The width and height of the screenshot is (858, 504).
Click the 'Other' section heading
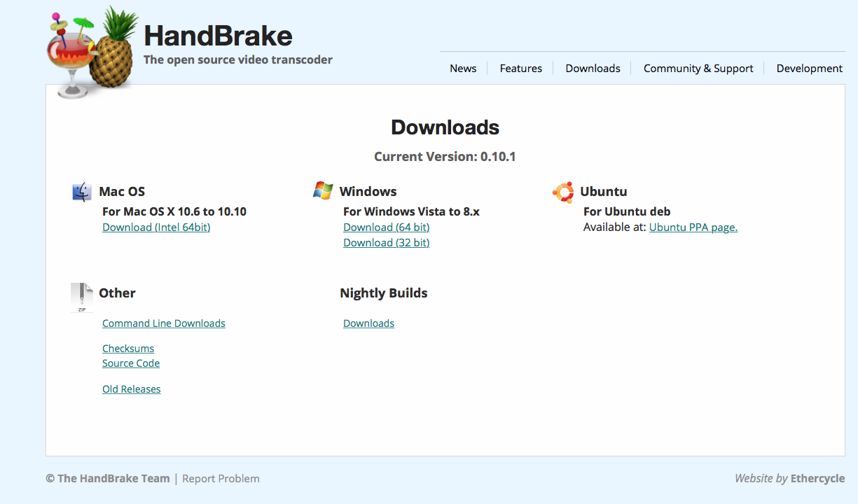coord(118,293)
